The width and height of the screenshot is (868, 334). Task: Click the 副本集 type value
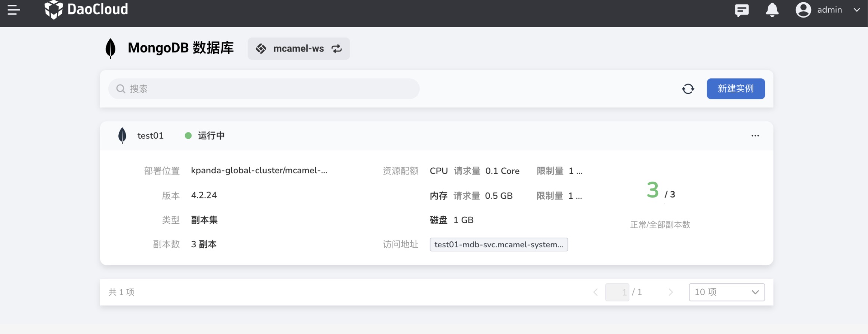(204, 220)
